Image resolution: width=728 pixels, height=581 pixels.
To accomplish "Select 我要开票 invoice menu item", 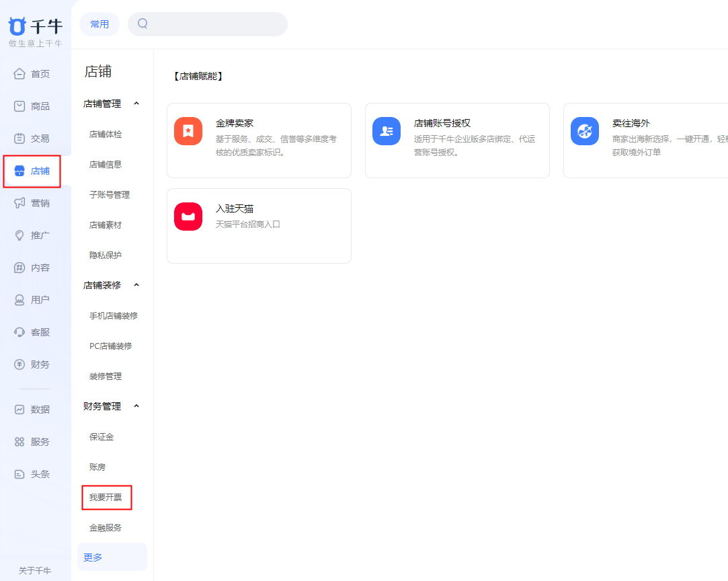I will pos(106,498).
